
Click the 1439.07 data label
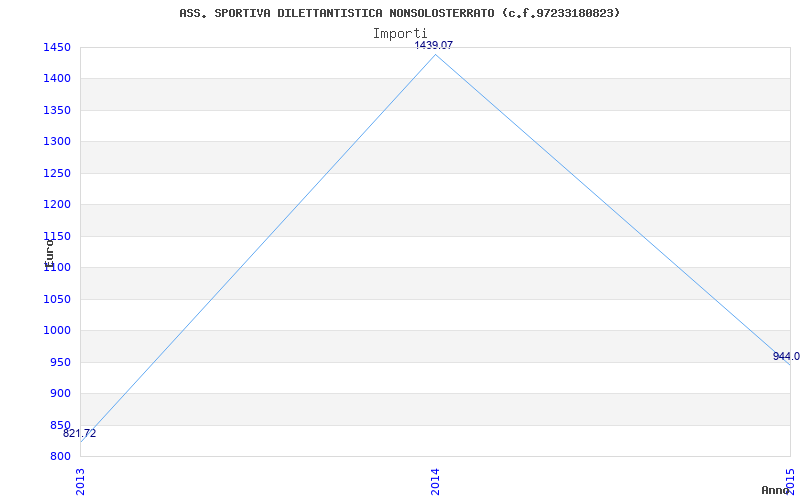(433, 45)
